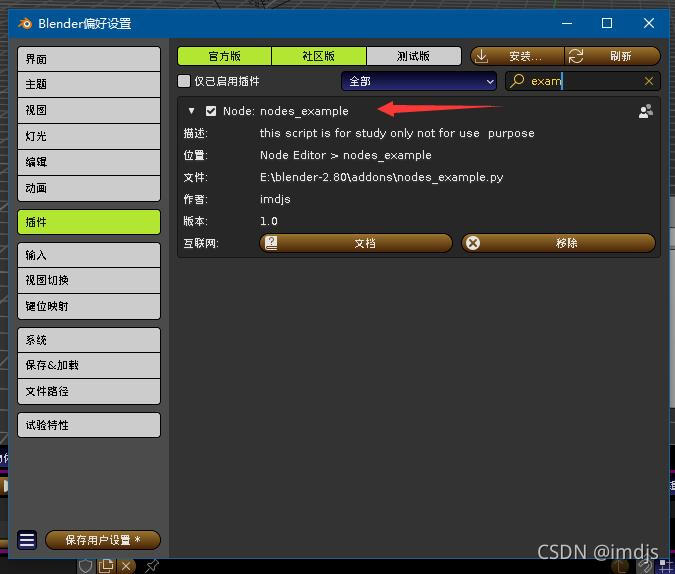Maximize the Blender偏好设置 window
675x574 pixels.
pos(607,23)
